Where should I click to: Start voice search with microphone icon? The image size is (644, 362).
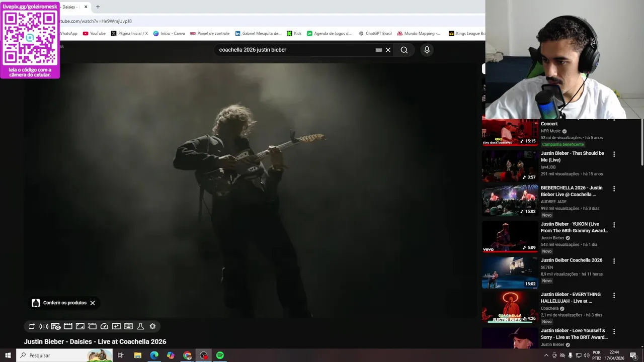tap(427, 50)
